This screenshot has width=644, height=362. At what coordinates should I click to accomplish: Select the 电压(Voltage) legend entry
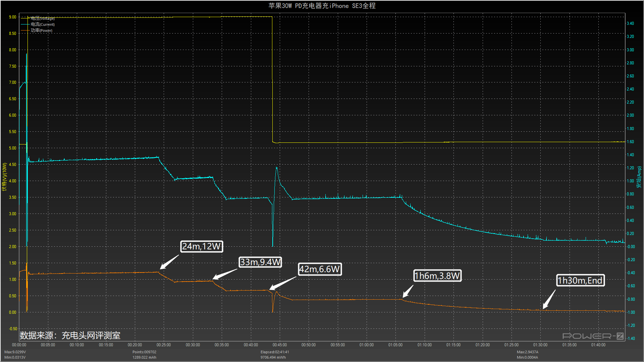tap(43, 18)
